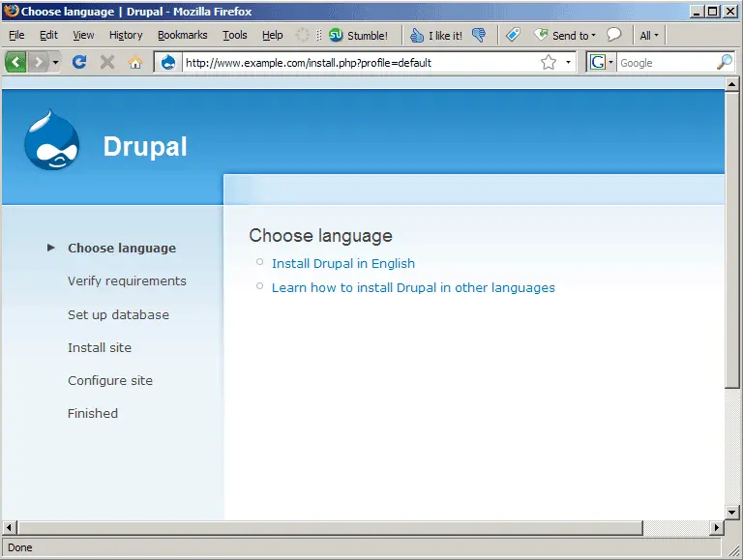Click the vertical scrollbar up arrow

pyautogui.click(x=731, y=85)
